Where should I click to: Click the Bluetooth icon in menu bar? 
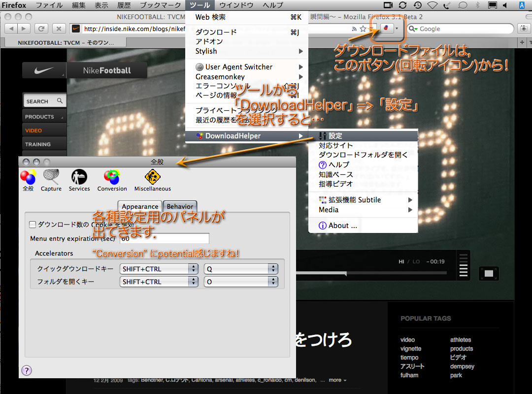(x=477, y=5)
